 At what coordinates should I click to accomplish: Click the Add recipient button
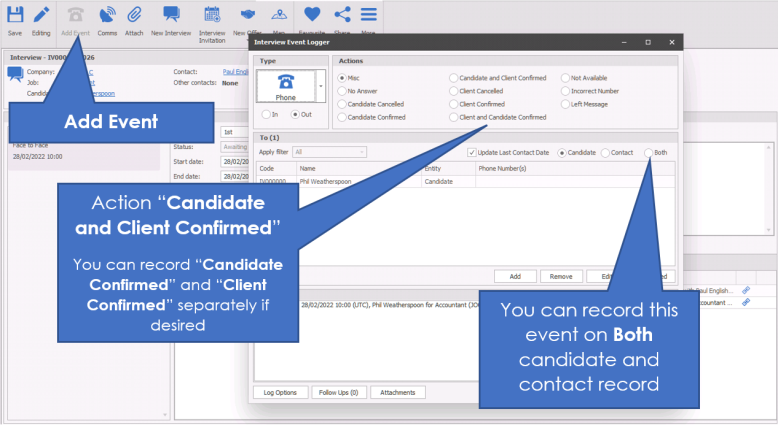click(515, 276)
